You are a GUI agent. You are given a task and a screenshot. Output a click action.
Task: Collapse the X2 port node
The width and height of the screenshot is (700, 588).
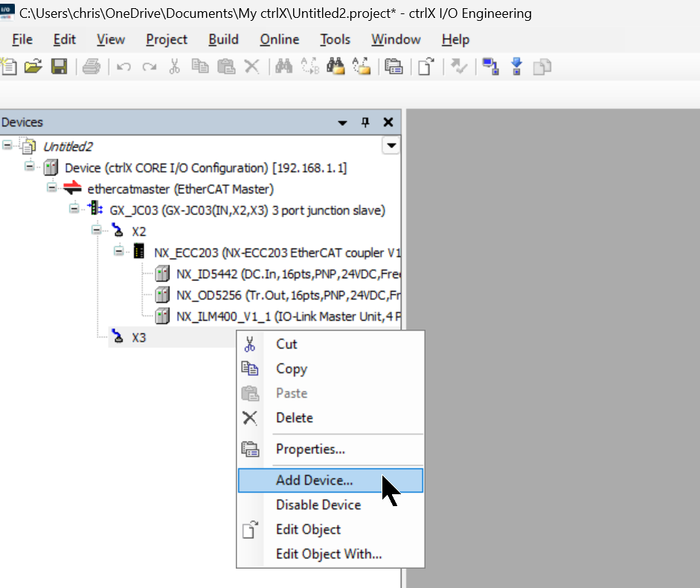(x=97, y=230)
